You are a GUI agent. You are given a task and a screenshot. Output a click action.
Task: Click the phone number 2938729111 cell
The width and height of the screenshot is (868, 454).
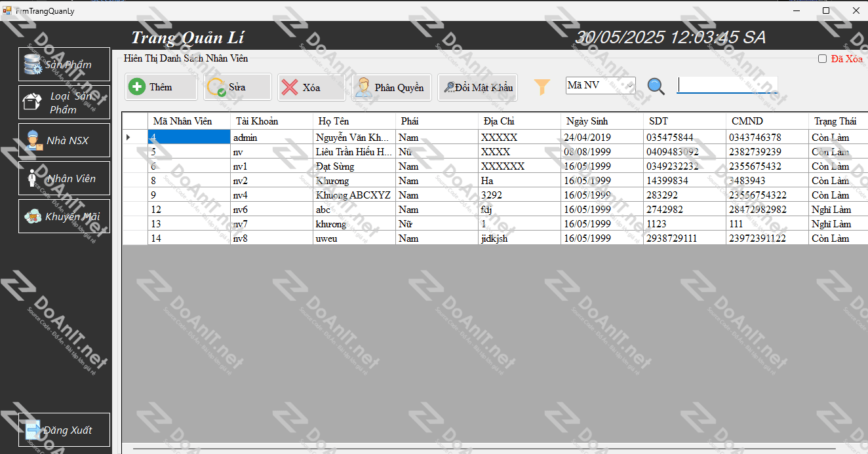(684, 238)
